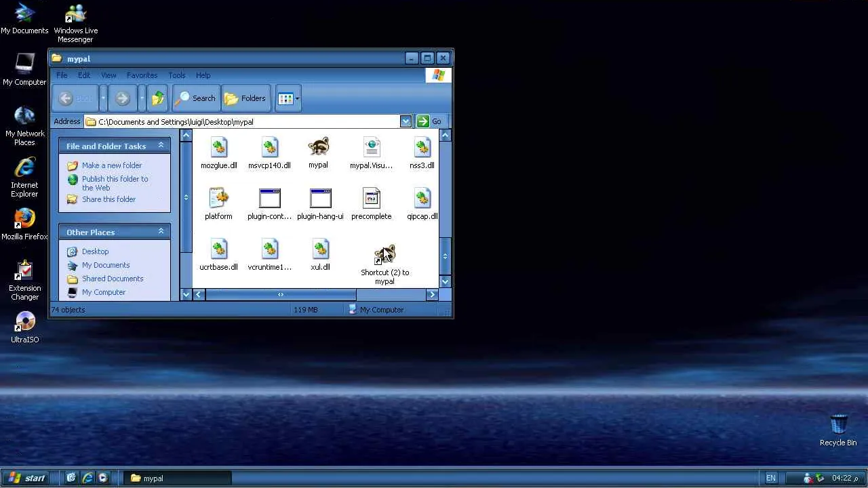This screenshot has height=488, width=868.
Task: Select the My Network Places desktop icon
Action: pos(24,116)
